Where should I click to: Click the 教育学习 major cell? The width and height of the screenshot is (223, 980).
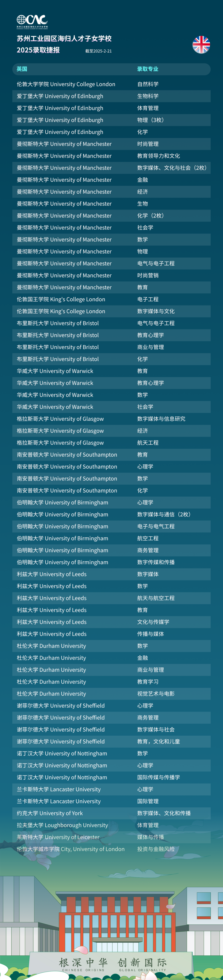[x=148, y=682]
